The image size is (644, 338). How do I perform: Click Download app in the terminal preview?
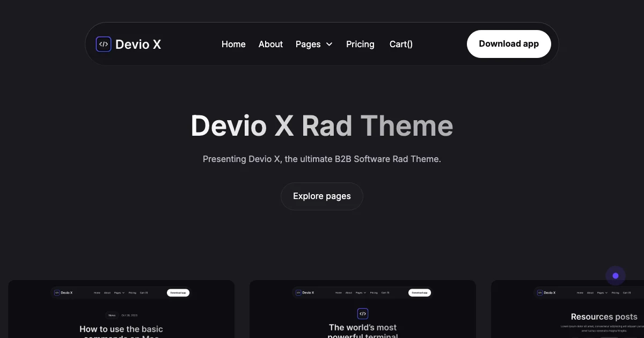tap(420, 292)
